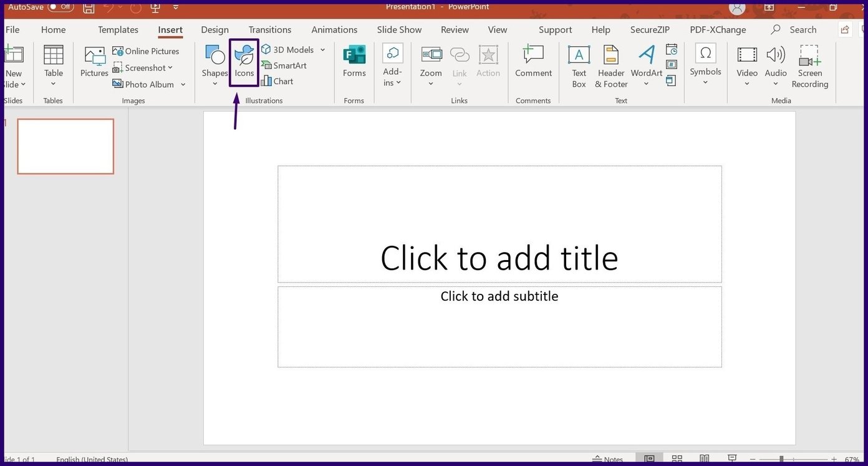Save the presentation with the disk icon
868x466 pixels.
pos(89,8)
